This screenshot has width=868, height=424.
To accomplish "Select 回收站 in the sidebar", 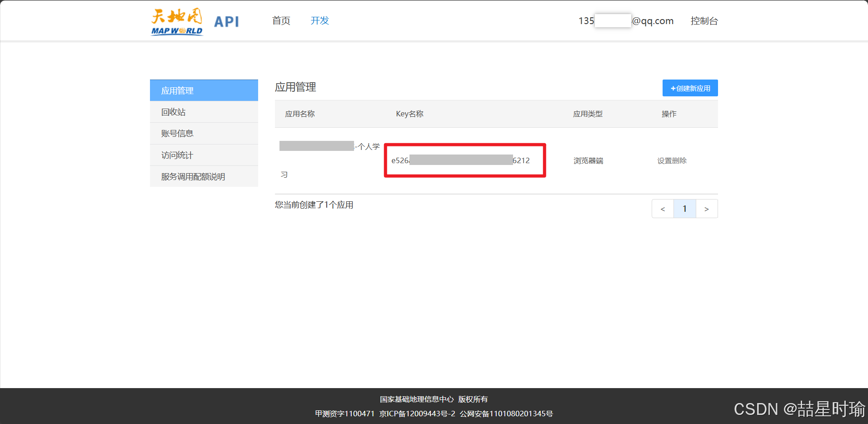I will click(173, 111).
